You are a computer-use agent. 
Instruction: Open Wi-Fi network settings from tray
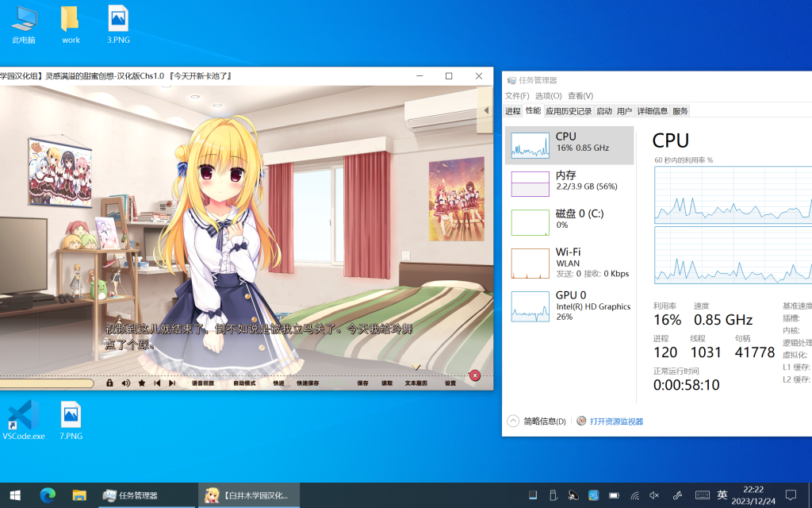[x=634, y=495]
